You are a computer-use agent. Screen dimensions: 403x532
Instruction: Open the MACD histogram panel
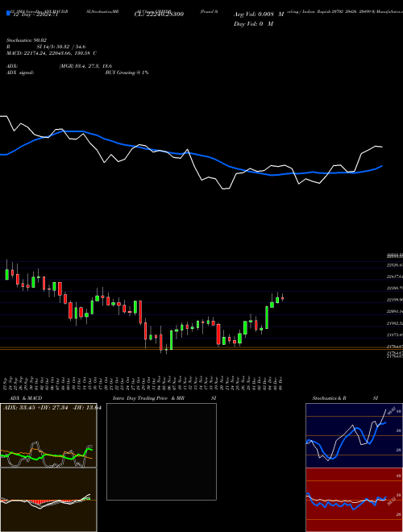(x=48, y=500)
